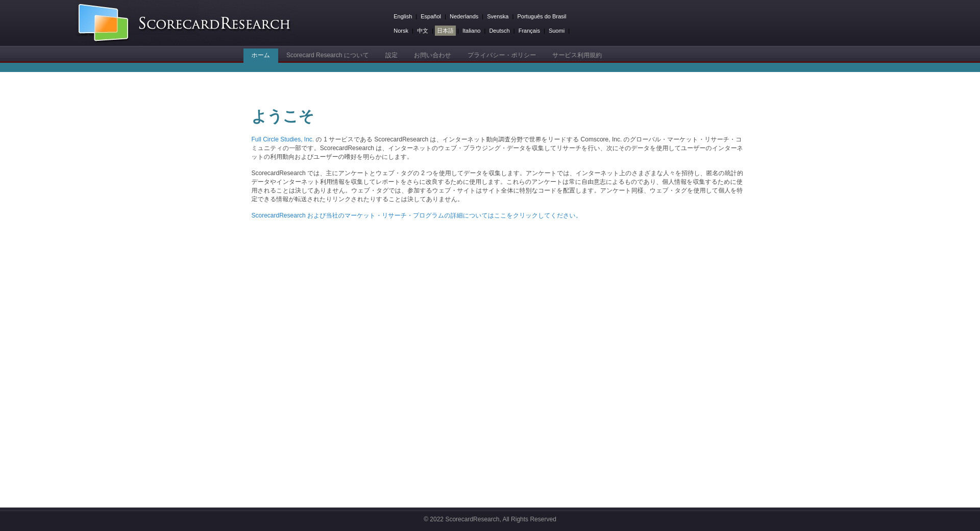980x531 pixels.
Task: Follow the Full Circle Studies, Inc. link
Action: [x=282, y=139]
